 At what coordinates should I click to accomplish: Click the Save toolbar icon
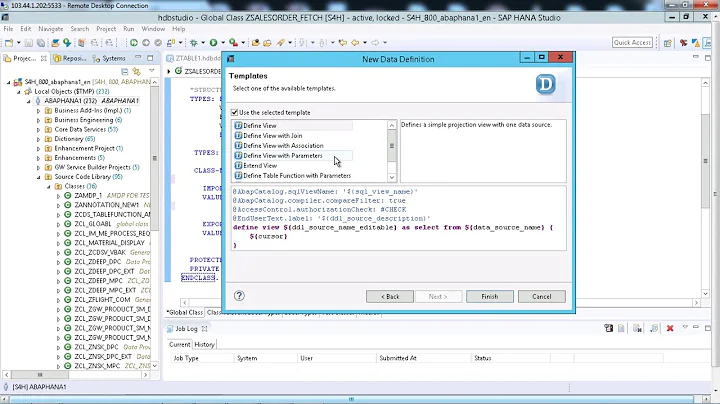tap(28, 43)
